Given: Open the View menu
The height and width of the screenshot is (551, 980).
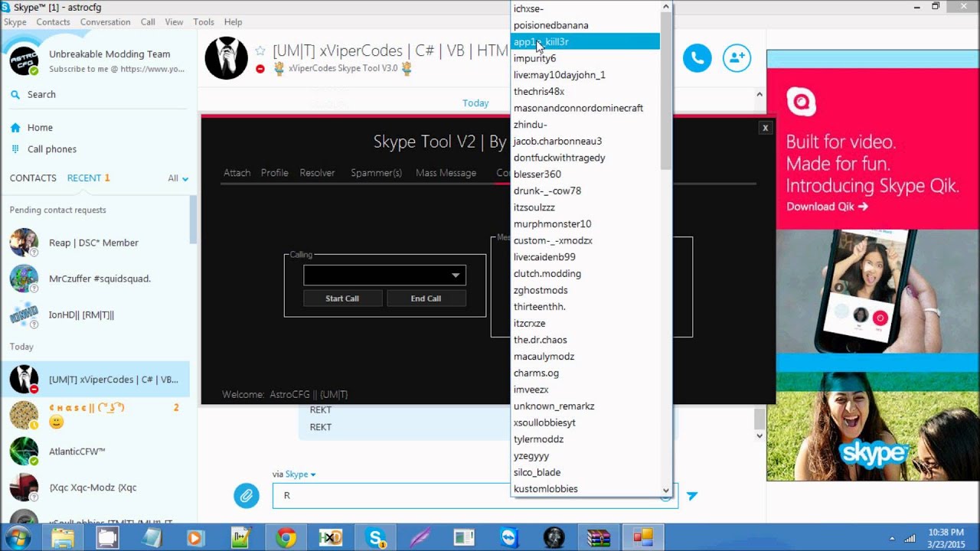Looking at the screenshot, I should [x=174, y=22].
